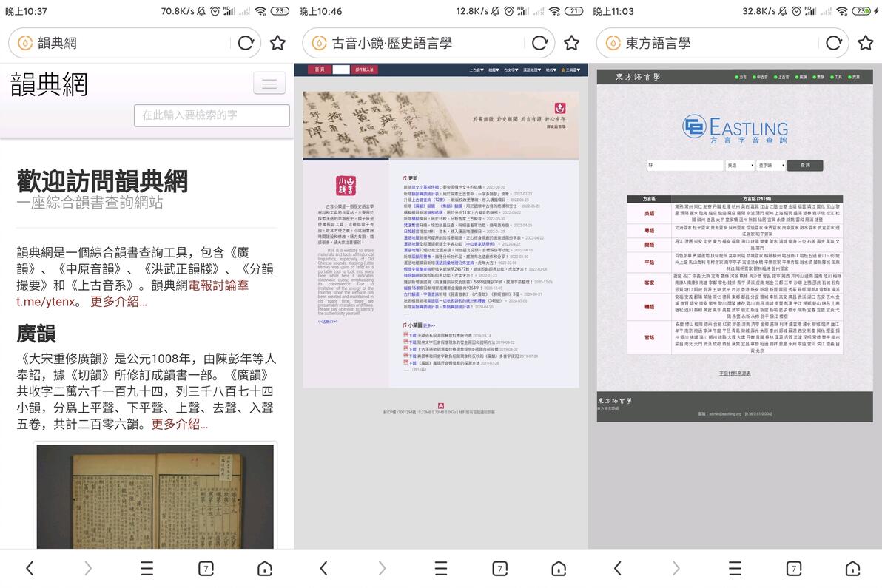Screen dimensions: 882x588
Task: Tap site icon in 古音小鏡 address bar
Action: coord(319,43)
